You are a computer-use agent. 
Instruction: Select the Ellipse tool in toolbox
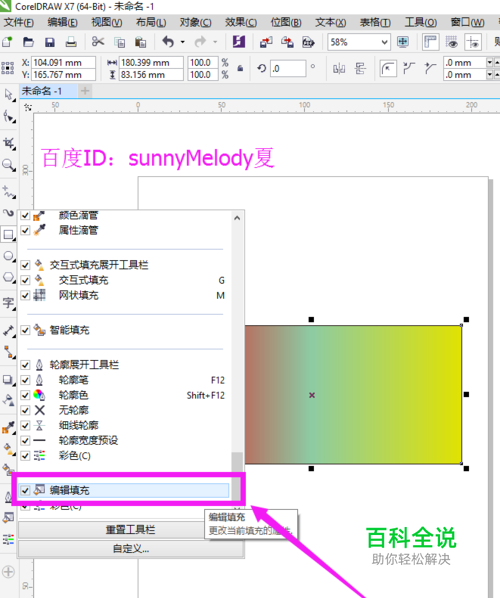coord(9,256)
